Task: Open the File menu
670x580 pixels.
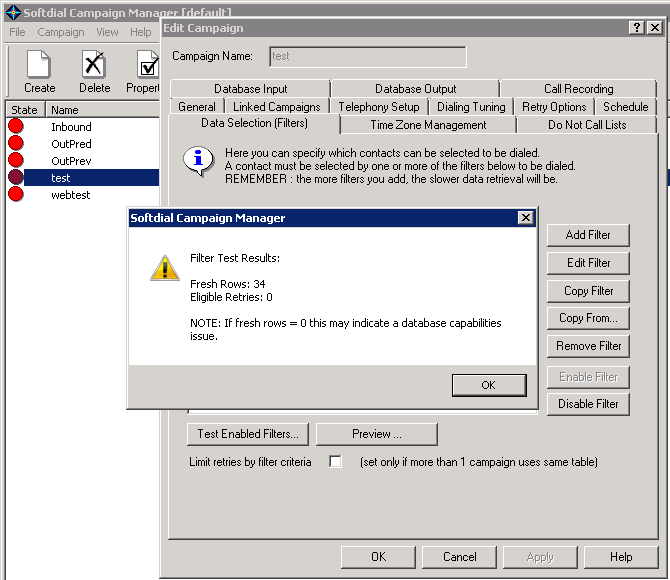Action: coord(17,32)
